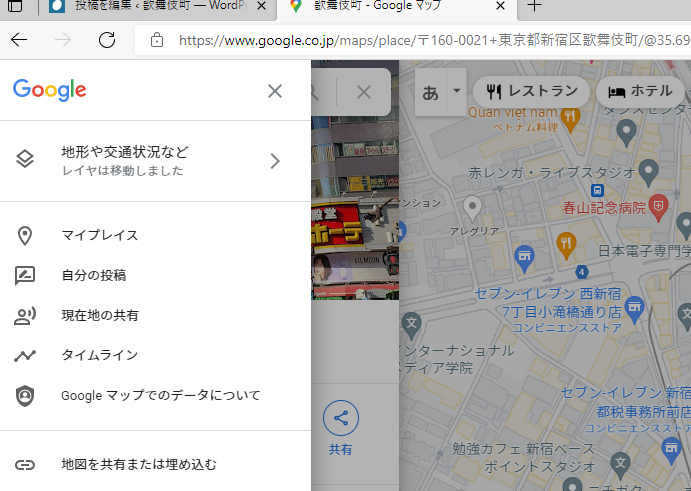Screen dimensions: 691x491
Task: Open a new browser tab
Action: 534,8
